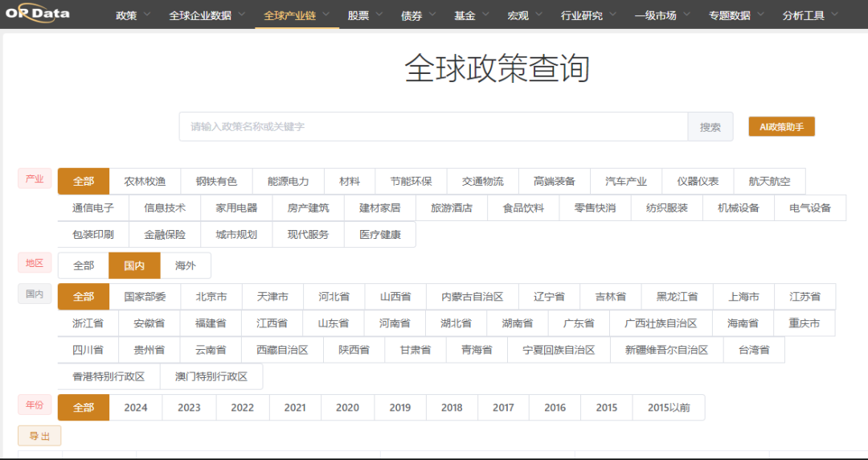868x460 pixels.
Task: Select the 信息技术 industry option
Action: pos(165,207)
